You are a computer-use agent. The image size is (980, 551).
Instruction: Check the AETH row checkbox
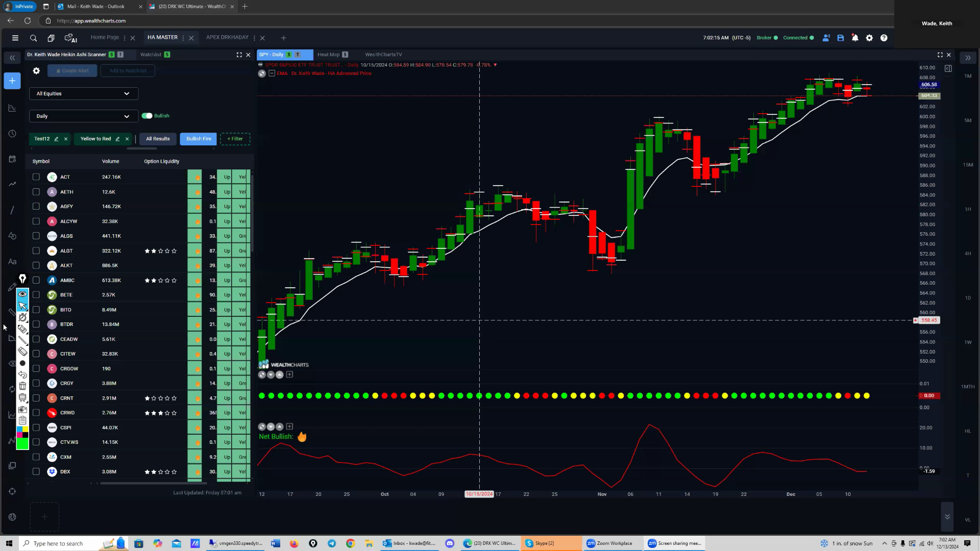36,192
